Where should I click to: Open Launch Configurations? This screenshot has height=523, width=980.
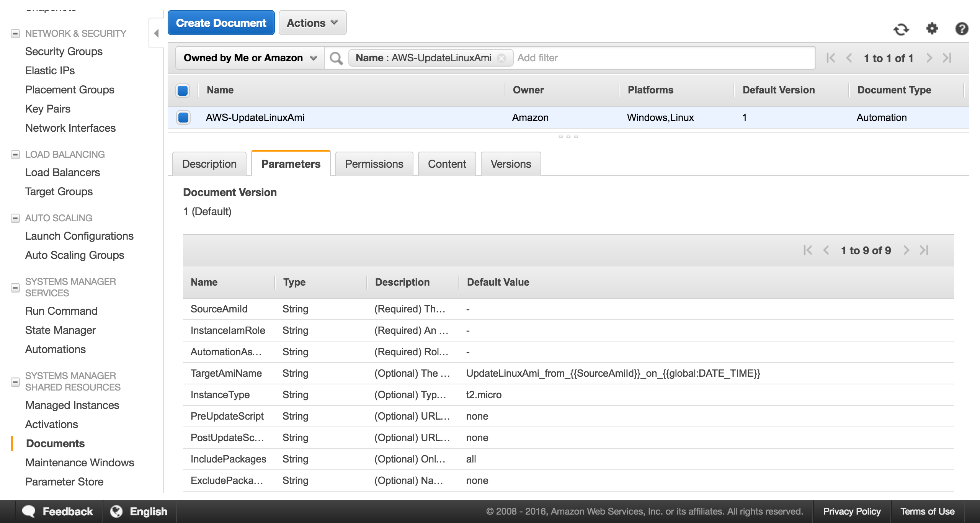coord(79,236)
